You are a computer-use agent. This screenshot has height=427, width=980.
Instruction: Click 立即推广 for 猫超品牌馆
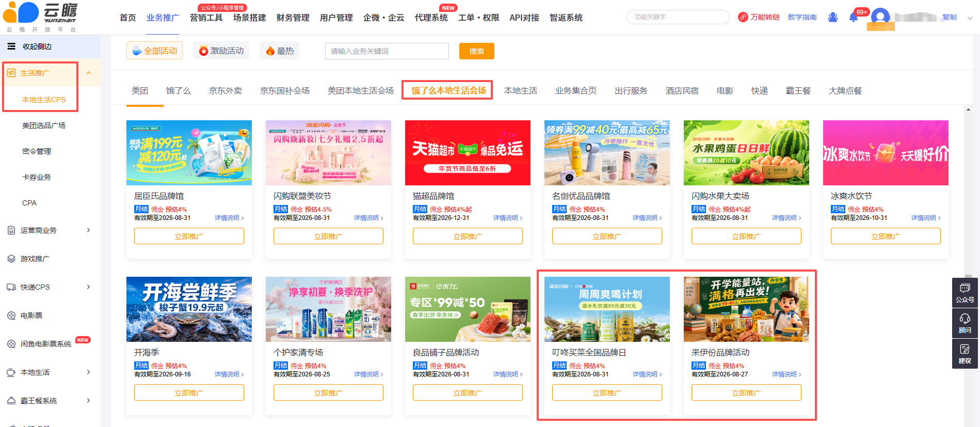(468, 236)
